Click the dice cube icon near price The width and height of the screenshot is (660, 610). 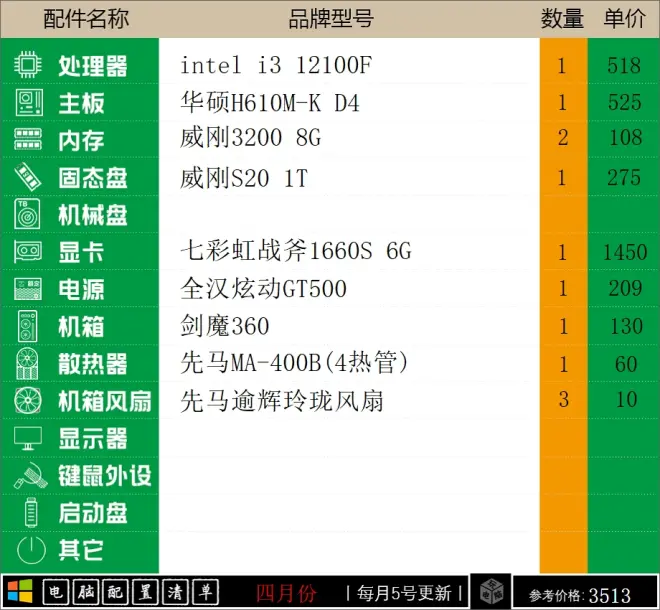point(491,591)
